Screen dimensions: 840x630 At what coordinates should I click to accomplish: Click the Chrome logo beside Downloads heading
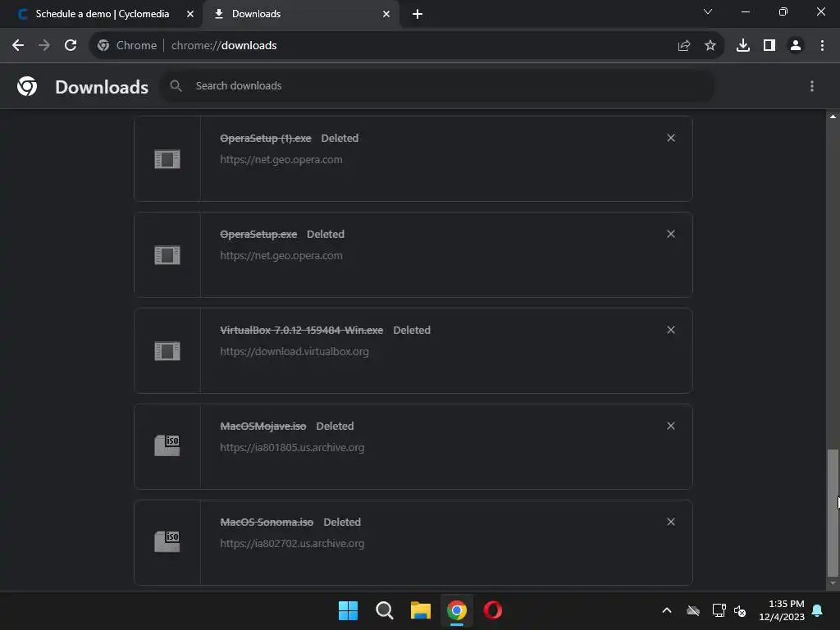pyautogui.click(x=27, y=86)
